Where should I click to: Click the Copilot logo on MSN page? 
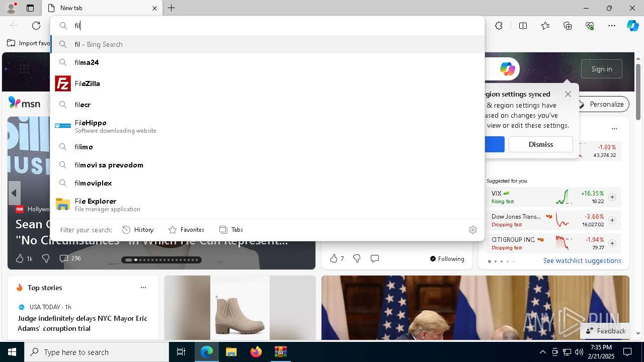click(507, 69)
